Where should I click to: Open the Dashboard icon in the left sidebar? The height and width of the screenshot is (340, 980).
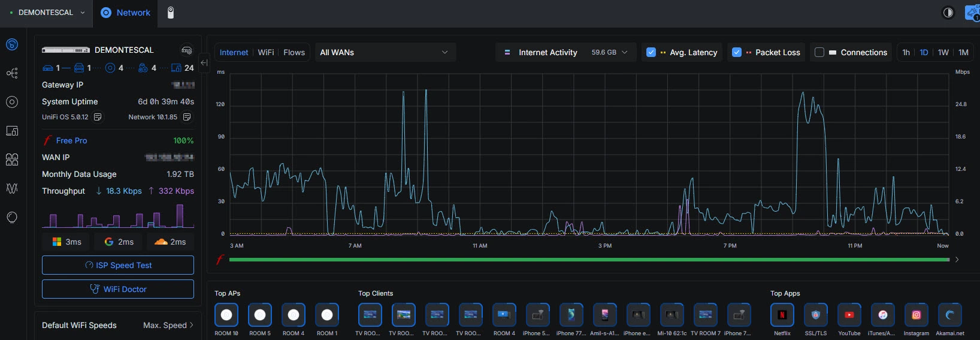12,44
